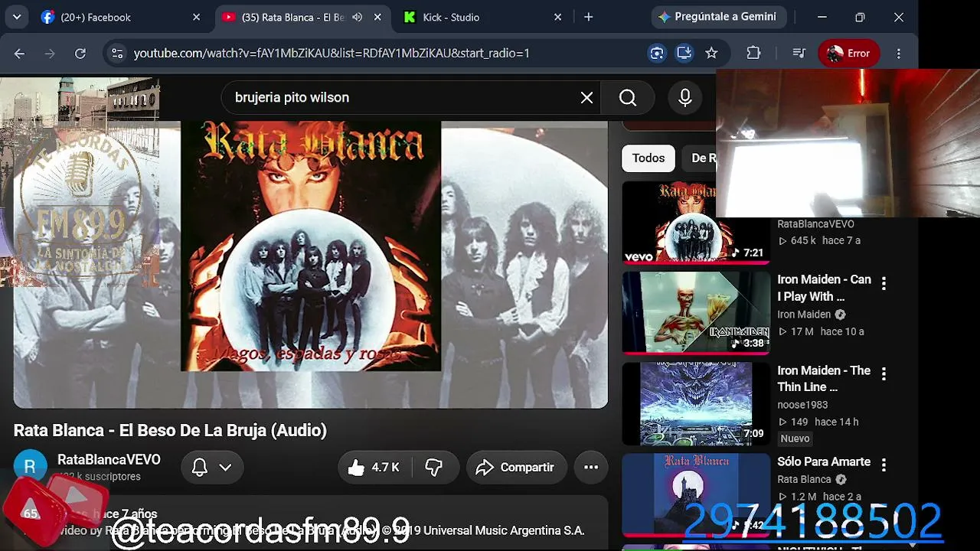Search the page with Google Lens icon

pyautogui.click(x=657, y=53)
